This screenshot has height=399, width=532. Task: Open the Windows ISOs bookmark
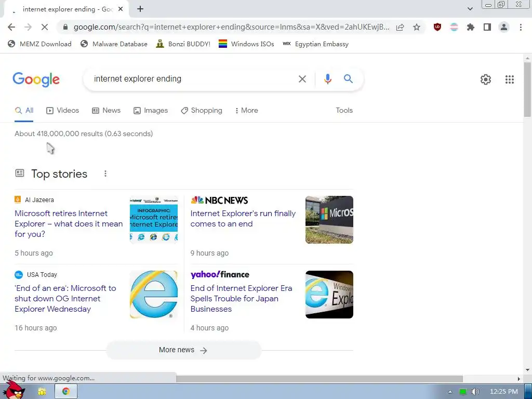pyautogui.click(x=246, y=44)
